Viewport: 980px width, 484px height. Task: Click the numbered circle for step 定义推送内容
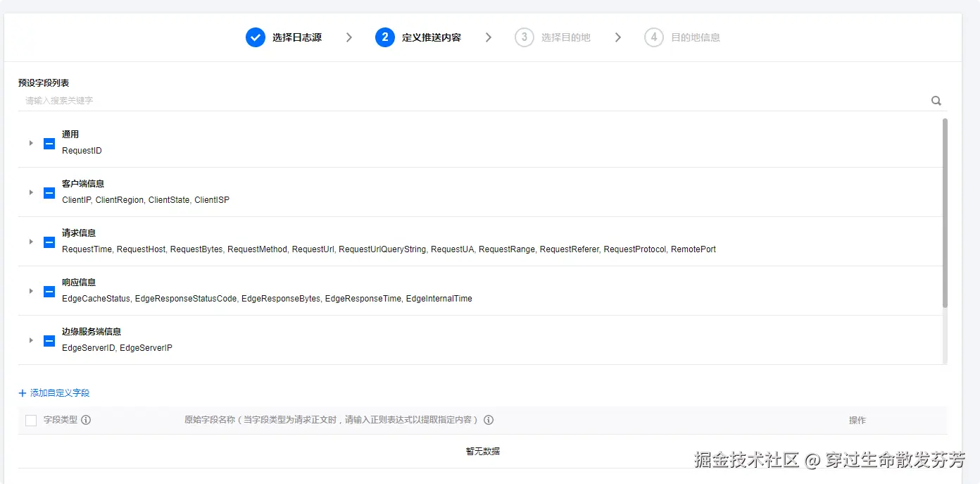tap(384, 37)
